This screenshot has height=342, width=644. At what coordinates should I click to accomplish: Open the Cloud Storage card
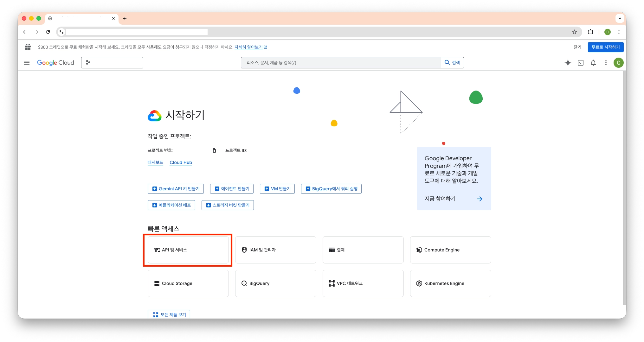[188, 283]
